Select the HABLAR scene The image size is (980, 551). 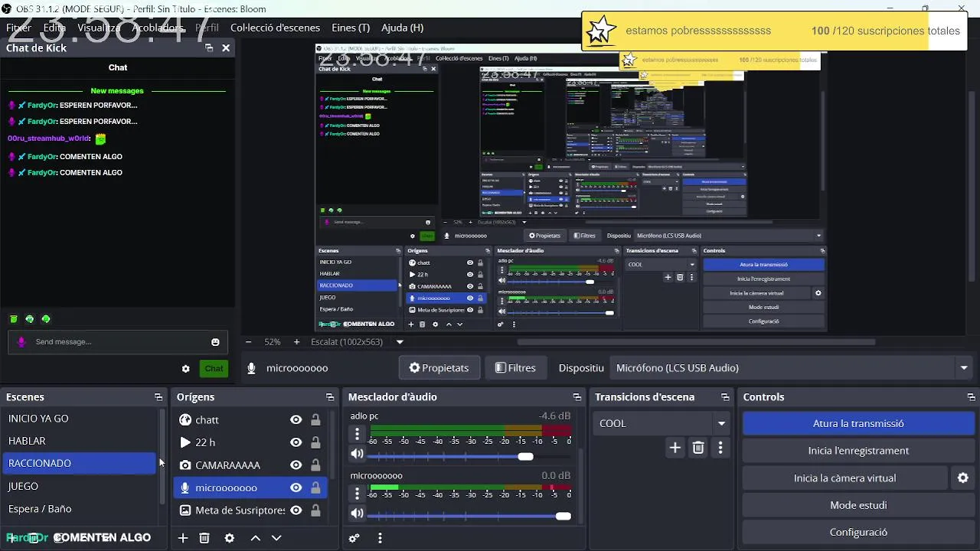point(80,441)
